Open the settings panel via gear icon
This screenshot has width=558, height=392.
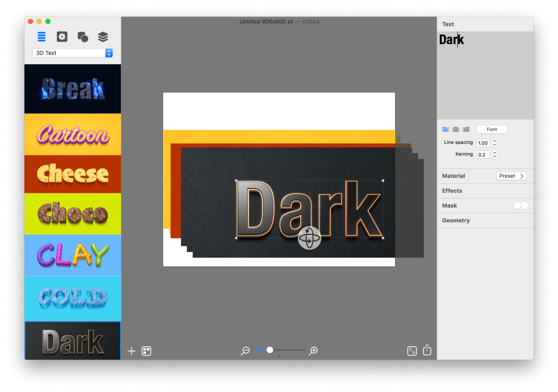[x=62, y=37]
